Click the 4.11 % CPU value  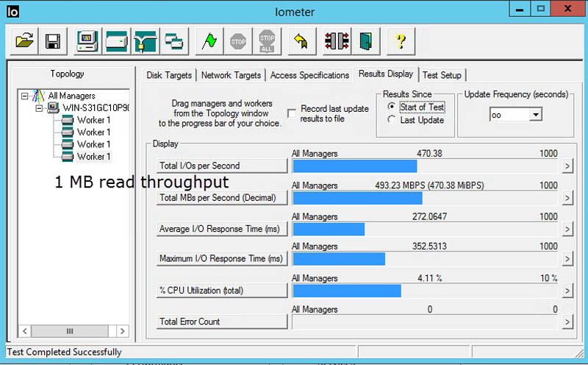pyautogui.click(x=430, y=278)
